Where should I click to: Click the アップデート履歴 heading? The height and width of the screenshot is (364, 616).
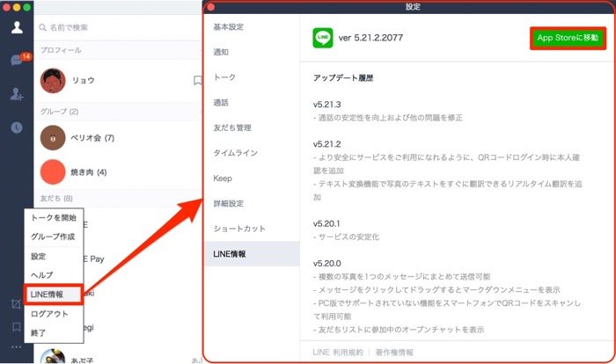pyautogui.click(x=343, y=78)
